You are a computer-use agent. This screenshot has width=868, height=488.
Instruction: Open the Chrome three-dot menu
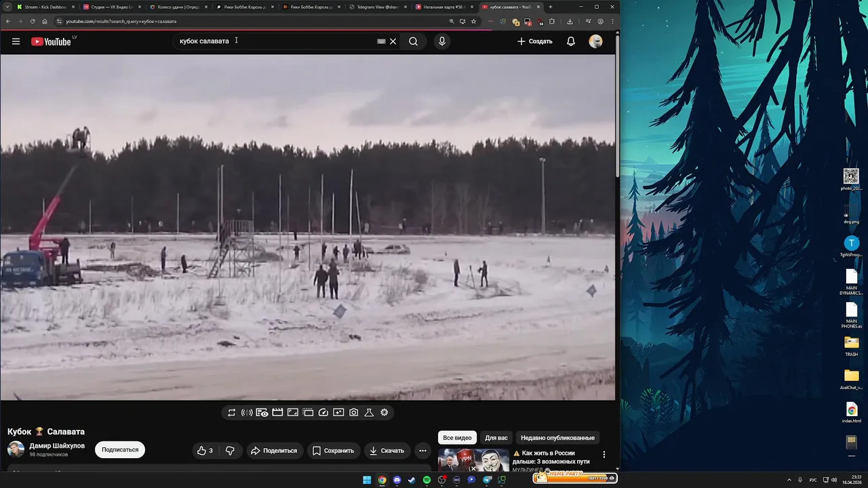click(x=612, y=21)
